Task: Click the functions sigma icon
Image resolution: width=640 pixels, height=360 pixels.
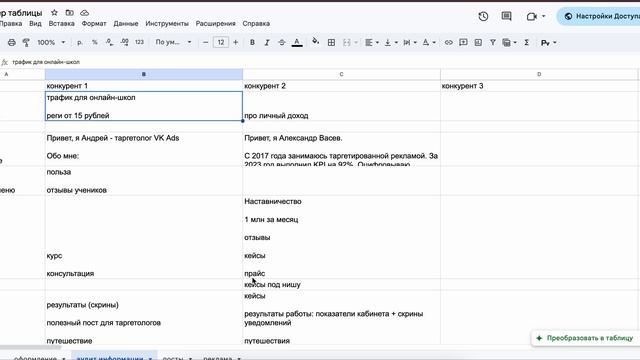Action: tap(527, 42)
